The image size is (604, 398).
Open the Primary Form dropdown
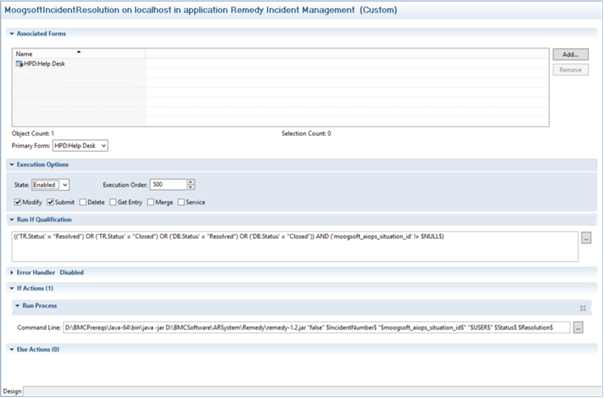[80, 146]
